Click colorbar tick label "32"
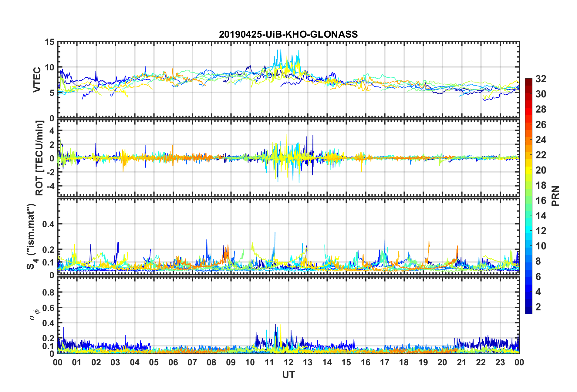The height and width of the screenshot is (392, 577). (x=541, y=79)
